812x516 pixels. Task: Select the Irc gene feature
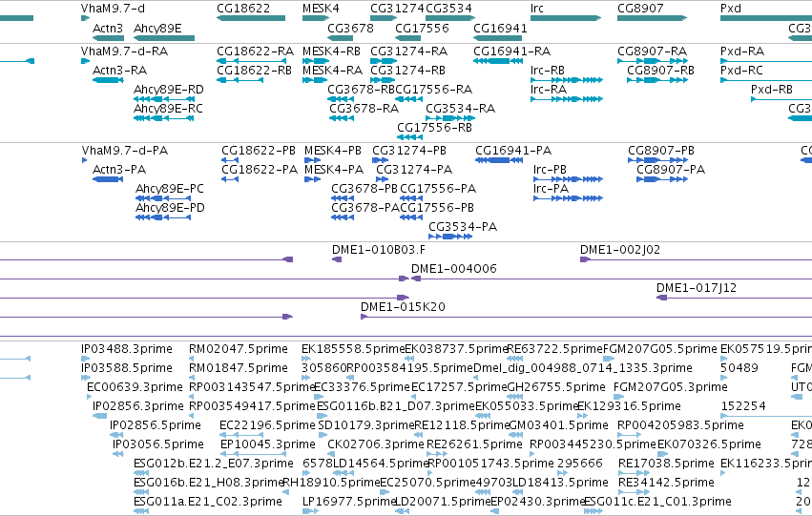566,18
